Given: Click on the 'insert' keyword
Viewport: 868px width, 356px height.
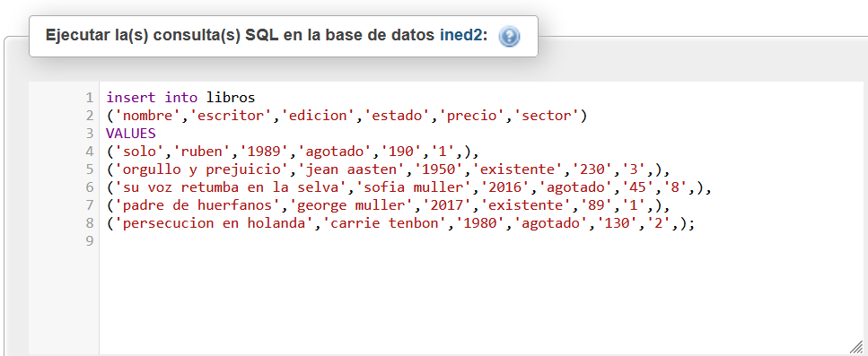Looking at the screenshot, I should tap(131, 98).
